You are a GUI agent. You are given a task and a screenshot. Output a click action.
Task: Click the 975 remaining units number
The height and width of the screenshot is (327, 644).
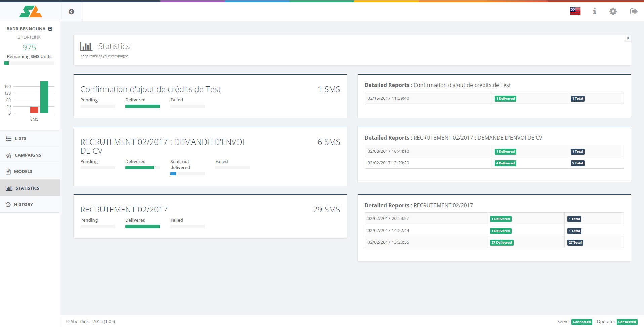29,47
